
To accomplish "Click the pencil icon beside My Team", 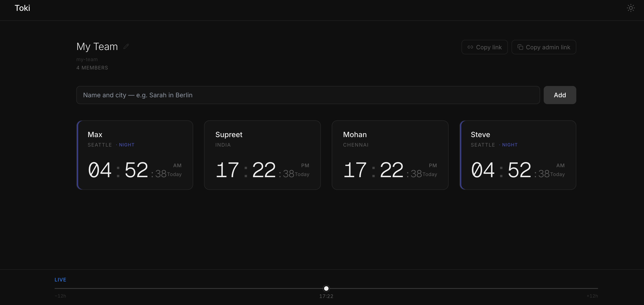I will [126, 46].
